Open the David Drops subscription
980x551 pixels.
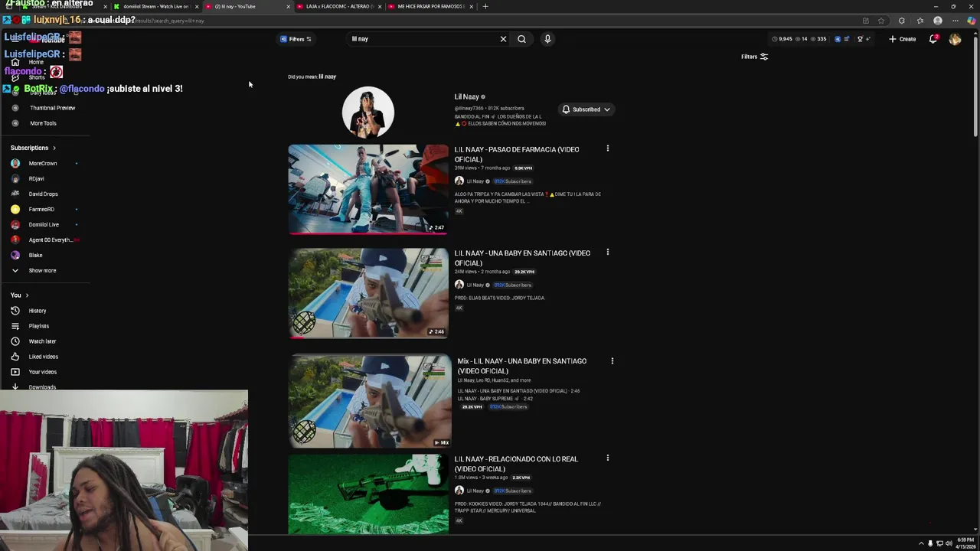point(43,194)
